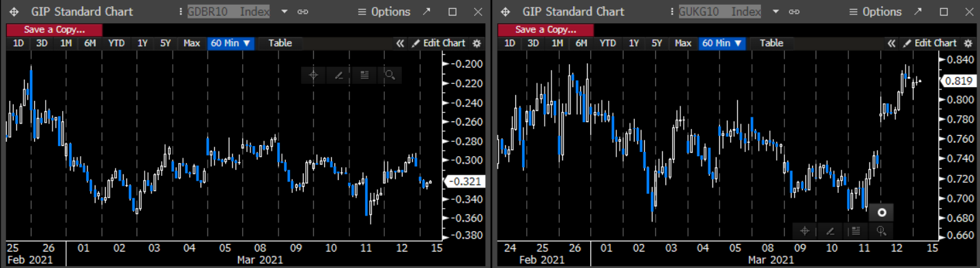Open 60 Min interval dropdown in GUKG10 chart
This screenshot has width=980, height=268.
click(x=722, y=43)
